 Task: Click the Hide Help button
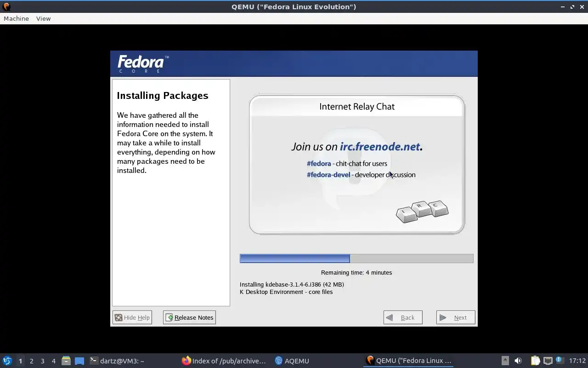click(132, 317)
